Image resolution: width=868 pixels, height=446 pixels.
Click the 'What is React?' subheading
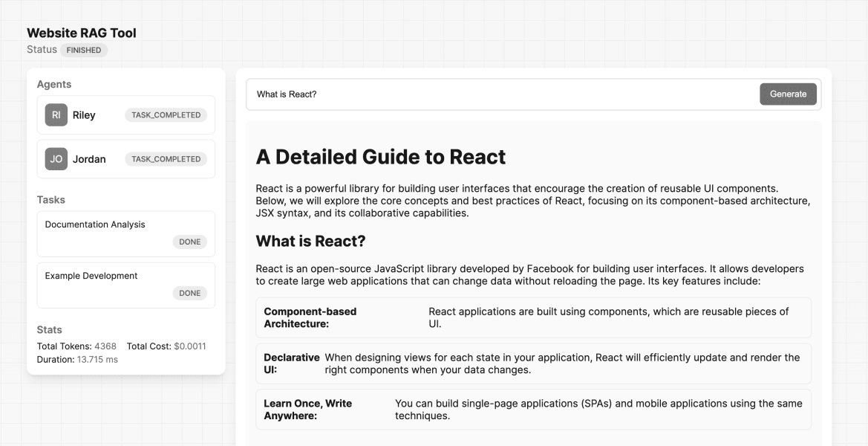click(x=310, y=241)
